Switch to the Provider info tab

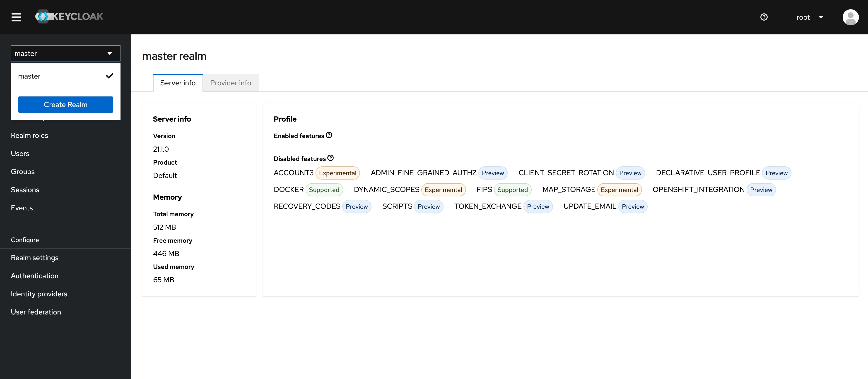click(231, 83)
